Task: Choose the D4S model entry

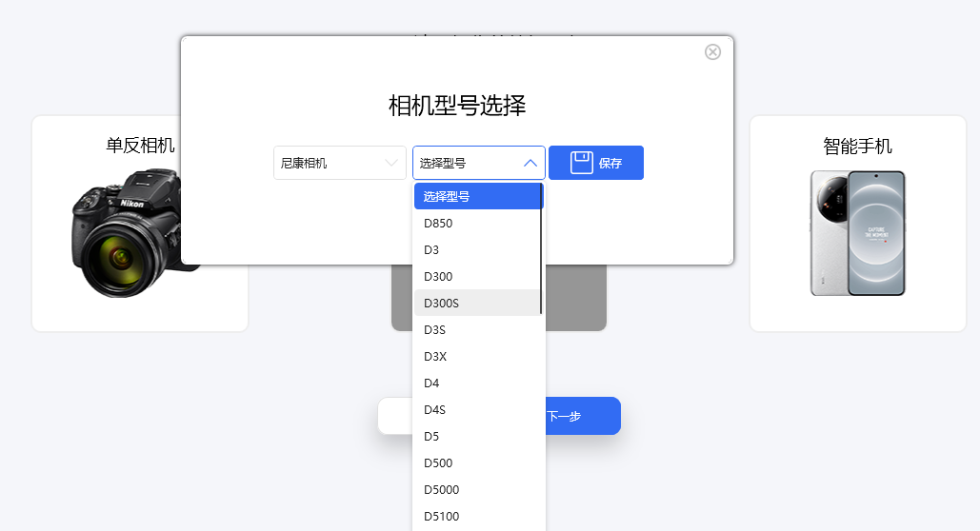Action: pos(479,410)
